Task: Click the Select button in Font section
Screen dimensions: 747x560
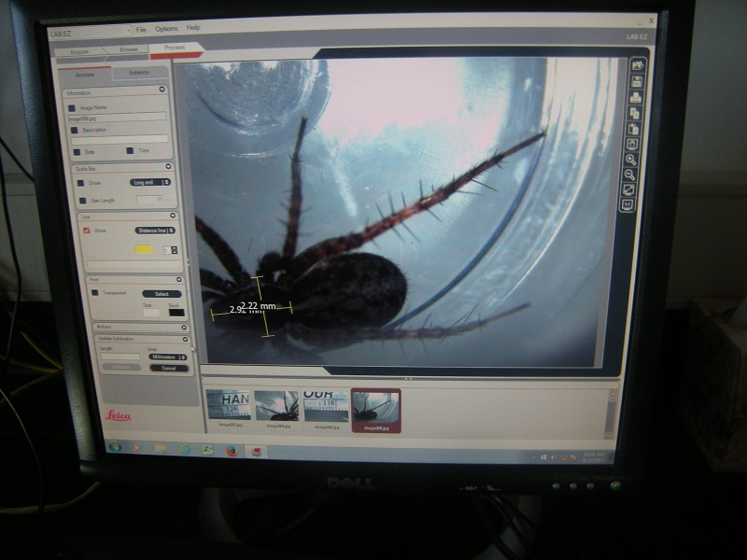Action: (162, 293)
